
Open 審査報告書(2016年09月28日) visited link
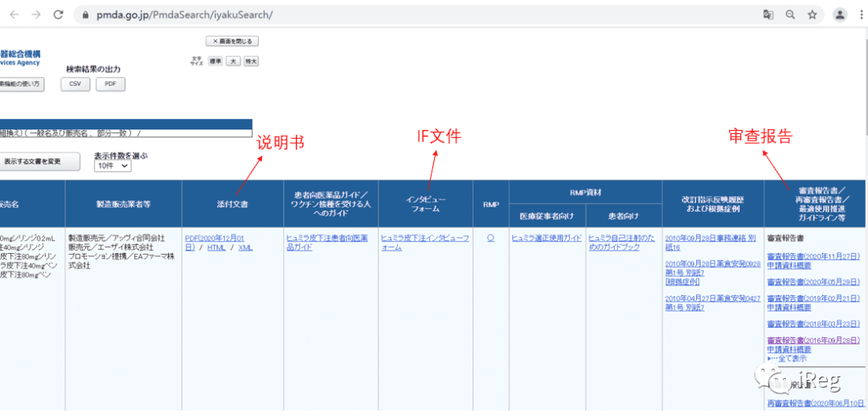click(x=813, y=340)
